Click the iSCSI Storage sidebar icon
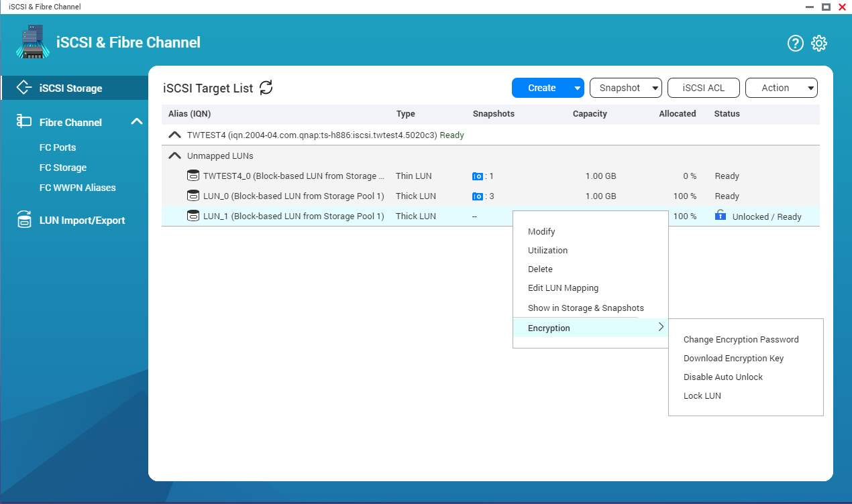The width and height of the screenshot is (852, 504). pos(24,88)
